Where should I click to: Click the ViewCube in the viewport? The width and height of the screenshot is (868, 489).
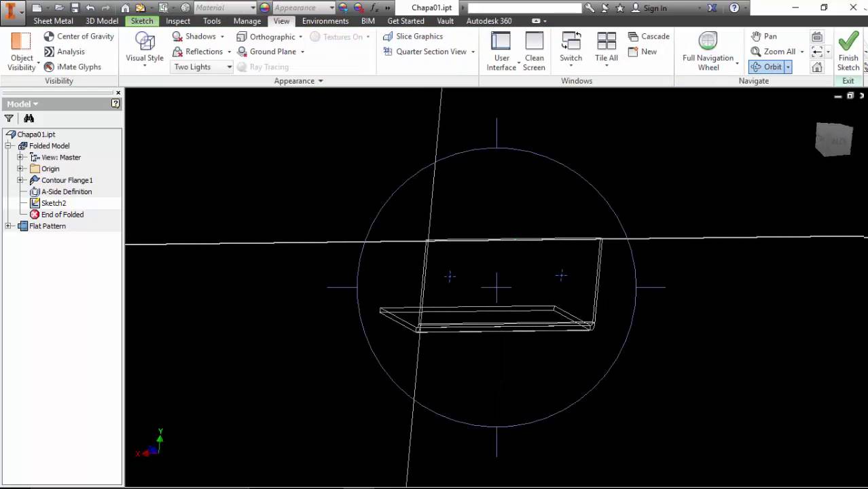point(833,139)
